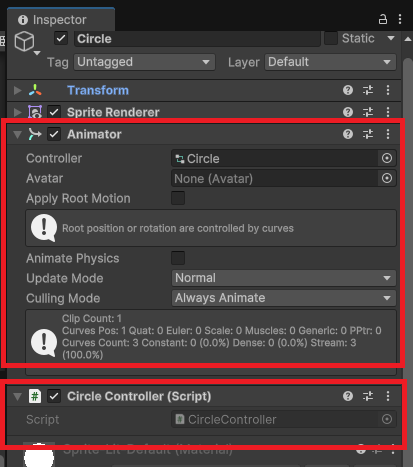
Task: Open Transform component's more options menu
Action: 388,90
